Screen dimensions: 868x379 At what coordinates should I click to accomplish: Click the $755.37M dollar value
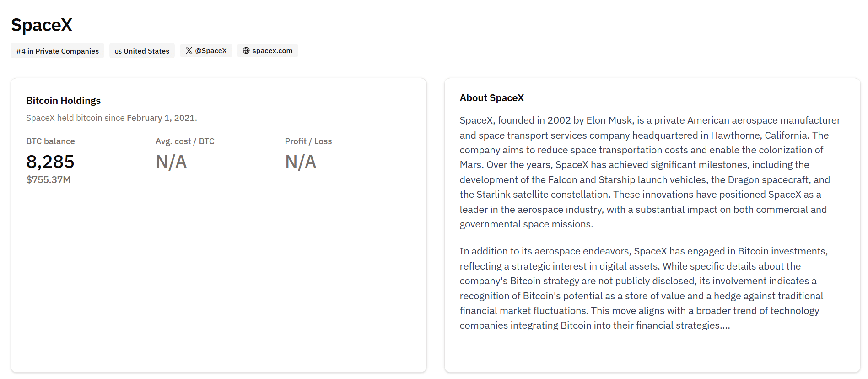point(48,180)
